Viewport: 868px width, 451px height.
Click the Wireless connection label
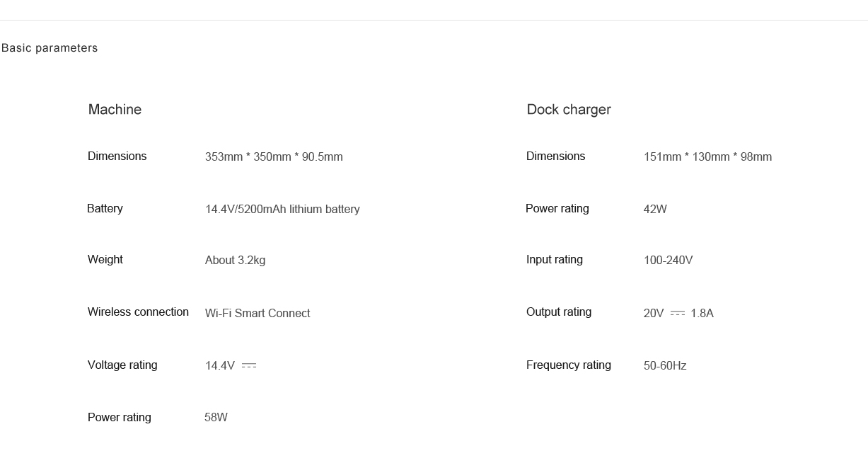click(138, 312)
